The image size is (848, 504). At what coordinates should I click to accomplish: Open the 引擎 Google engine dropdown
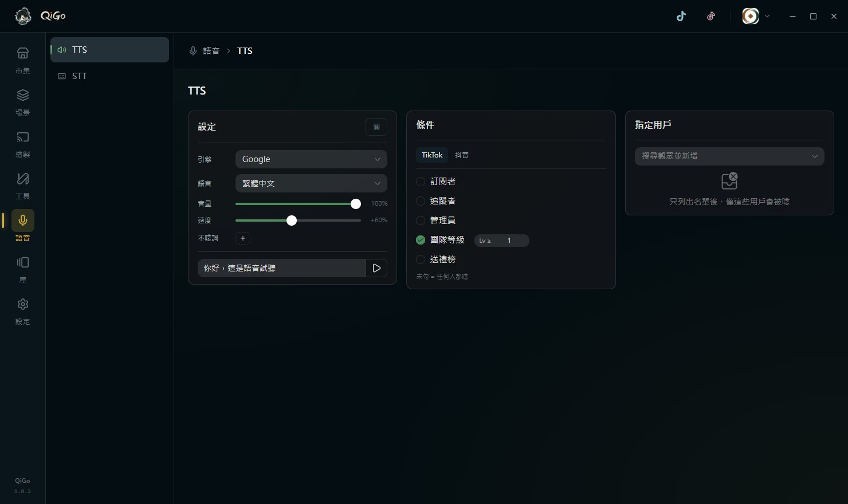(x=311, y=159)
